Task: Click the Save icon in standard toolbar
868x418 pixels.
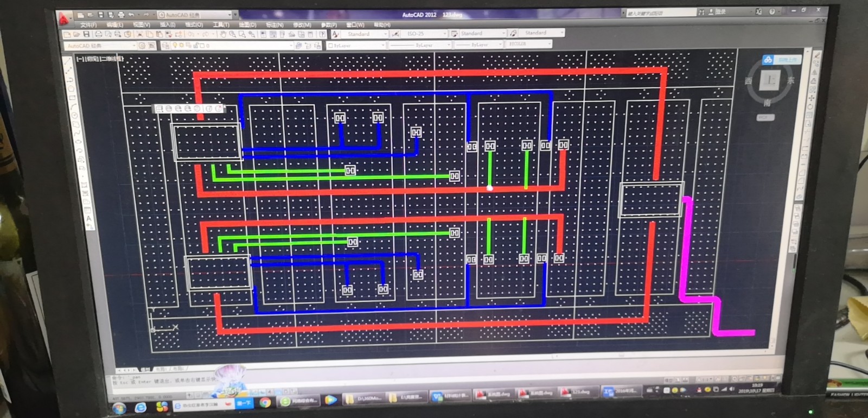Action: [x=86, y=34]
